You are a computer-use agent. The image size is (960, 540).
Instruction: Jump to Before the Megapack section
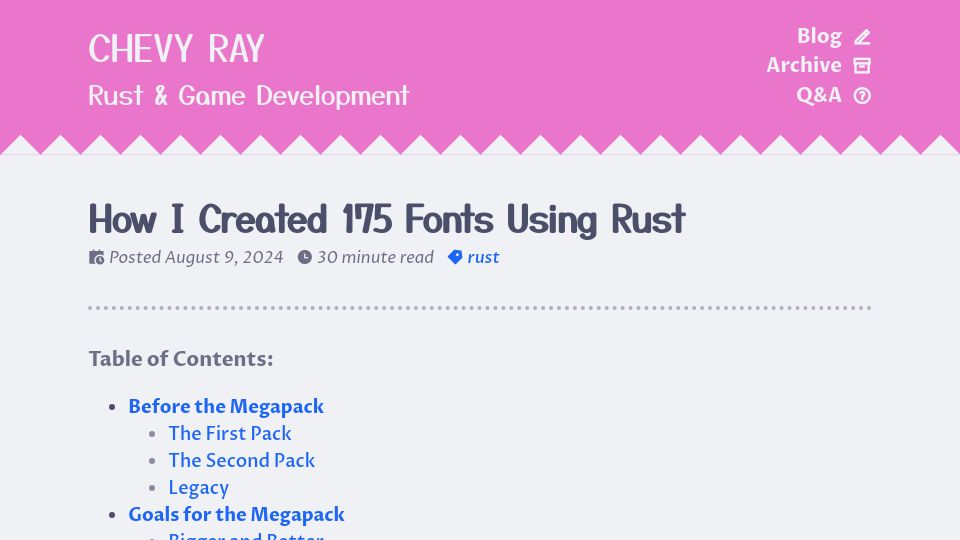(x=226, y=407)
